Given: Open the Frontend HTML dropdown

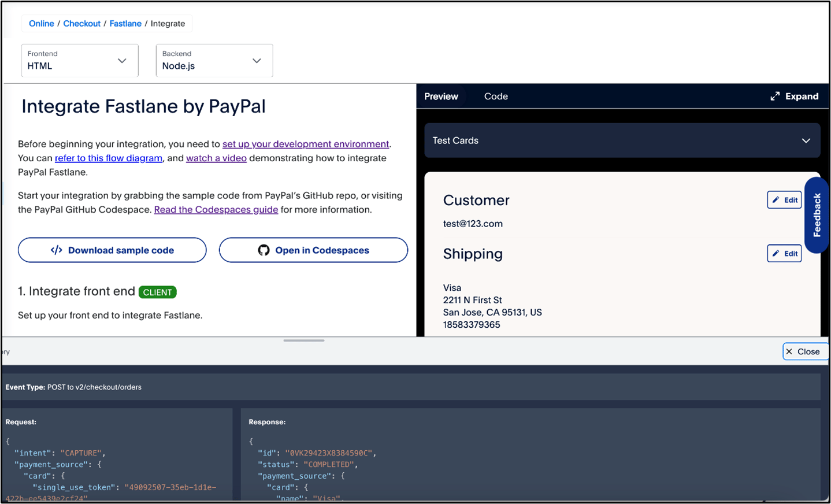Looking at the screenshot, I should coord(80,61).
